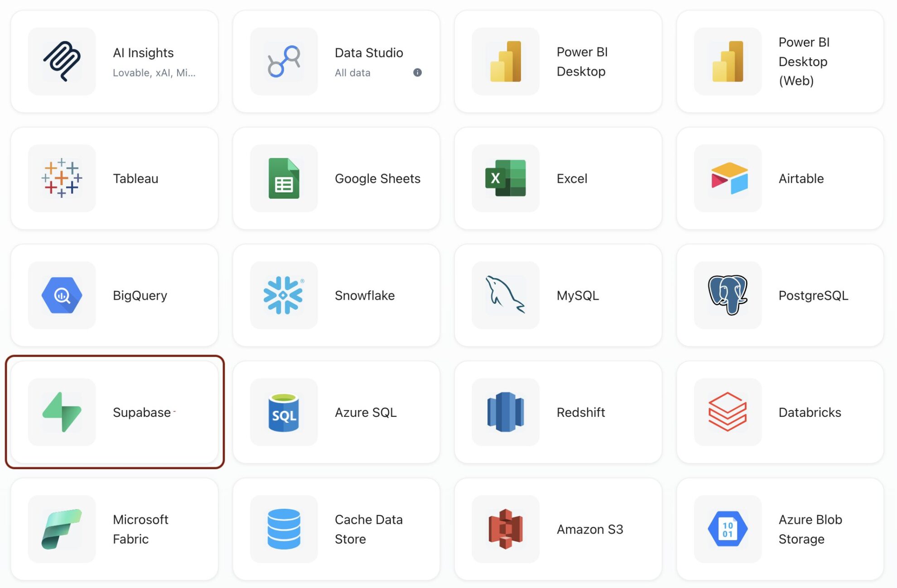The image size is (897, 588).
Task: Click the "Supabase" label
Action: pyautogui.click(x=142, y=413)
